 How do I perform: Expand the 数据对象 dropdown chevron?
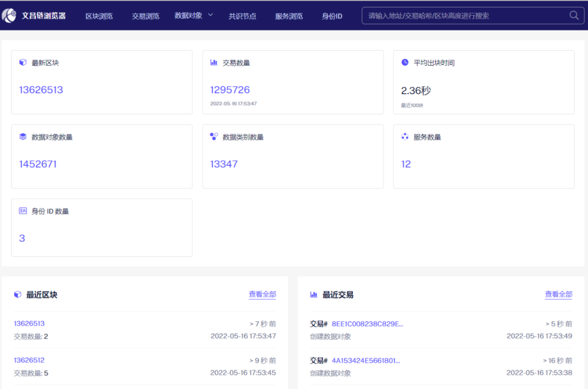[x=210, y=15]
